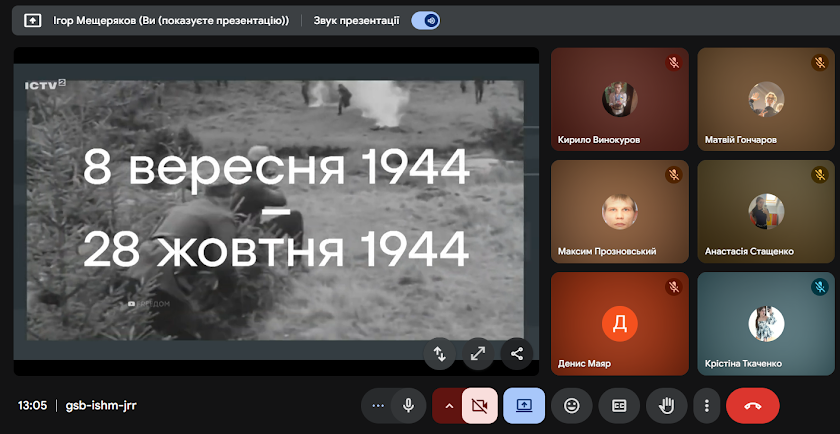Expand the presentation to fullscreen
This screenshot has width=840, height=434.
pyautogui.click(x=477, y=352)
